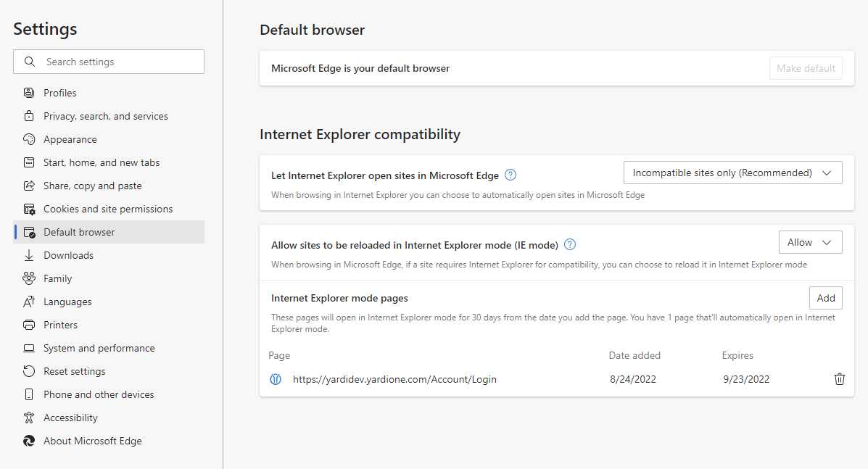Click the magnifier icon in search box

[x=30, y=62]
